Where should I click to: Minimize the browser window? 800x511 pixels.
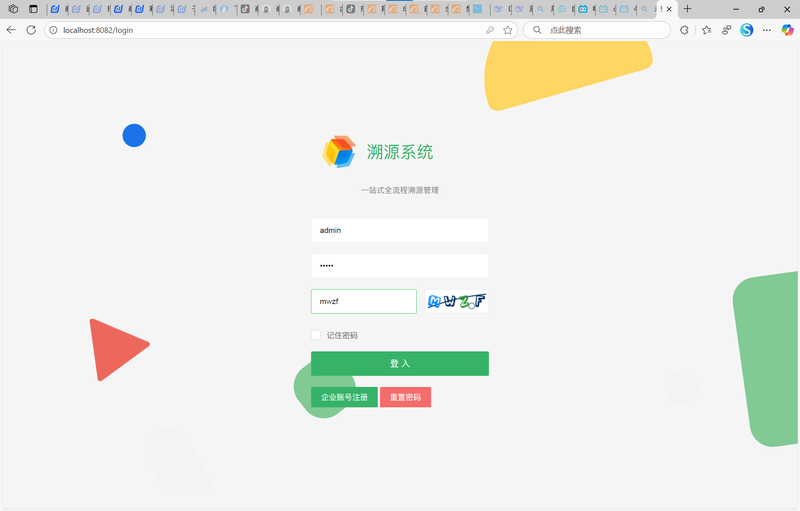tap(736, 9)
